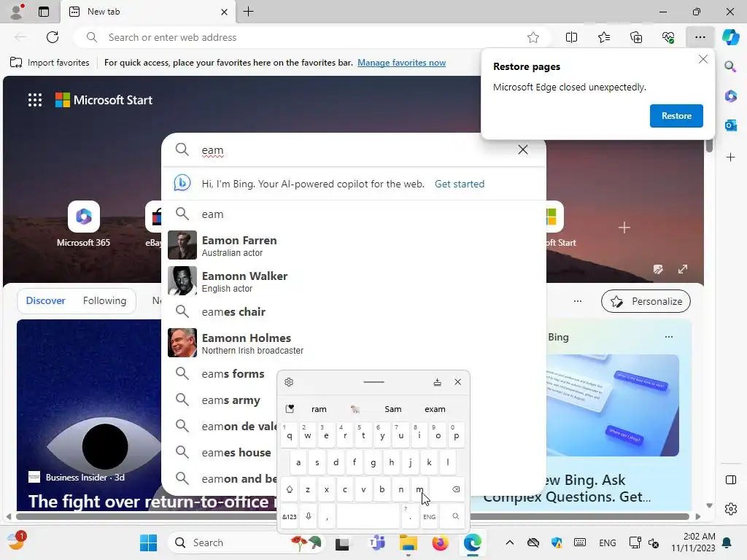The image size is (747, 560).
Task: Expand the background to full view
Action: click(x=683, y=270)
